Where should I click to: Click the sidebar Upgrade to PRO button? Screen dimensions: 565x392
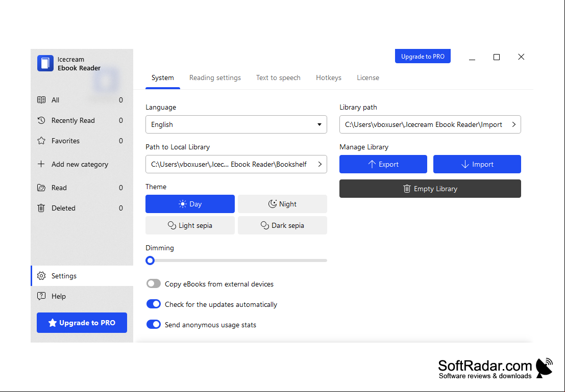82,323
